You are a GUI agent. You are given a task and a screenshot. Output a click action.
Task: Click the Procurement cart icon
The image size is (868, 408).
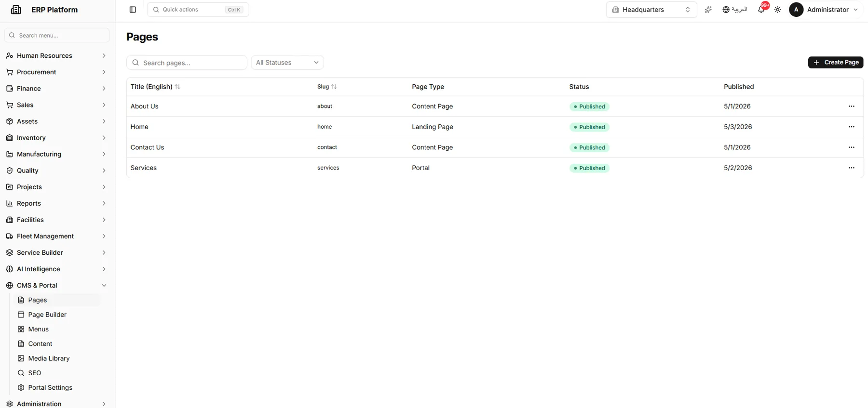coord(10,72)
